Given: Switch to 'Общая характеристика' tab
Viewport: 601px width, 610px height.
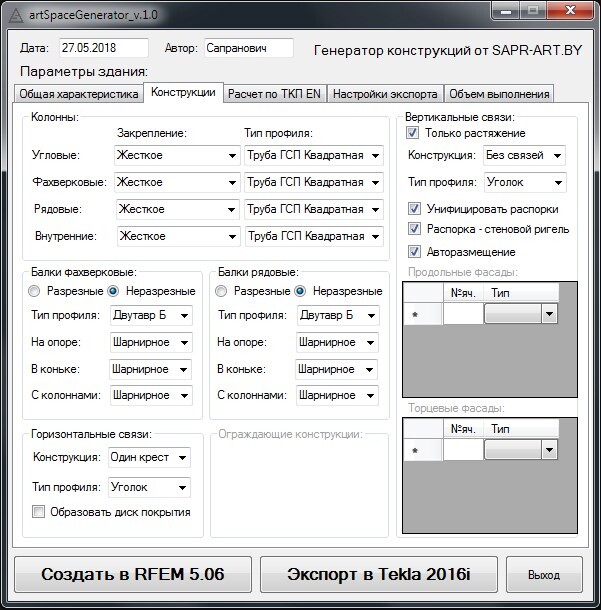Looking at the screenshot, I should pyautogui.click(x=78, y=94).
